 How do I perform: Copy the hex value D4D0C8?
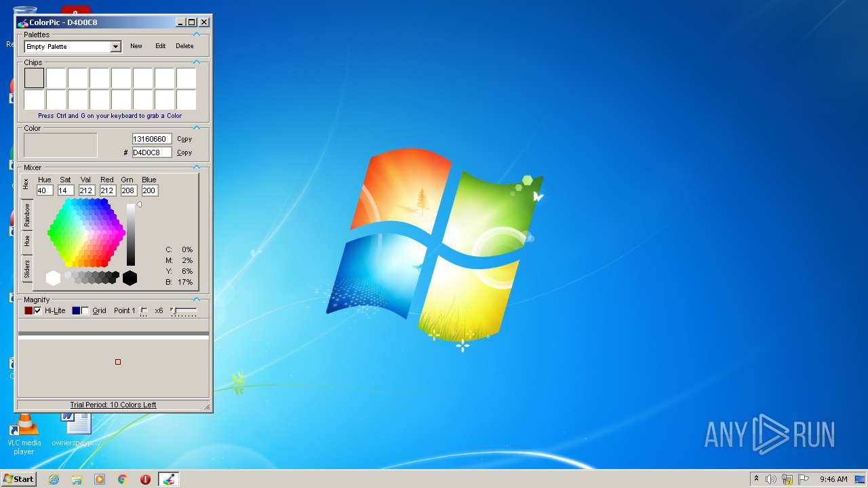point(184,152)
